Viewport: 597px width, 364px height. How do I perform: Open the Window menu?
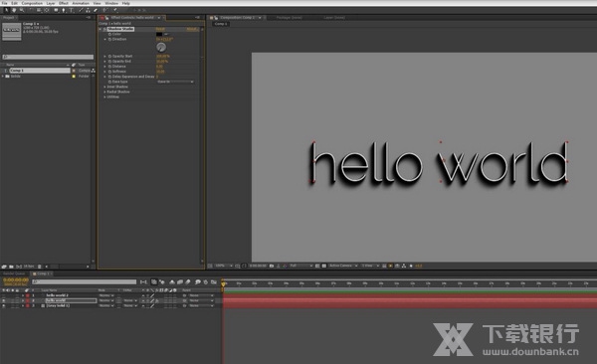point(111,3)
